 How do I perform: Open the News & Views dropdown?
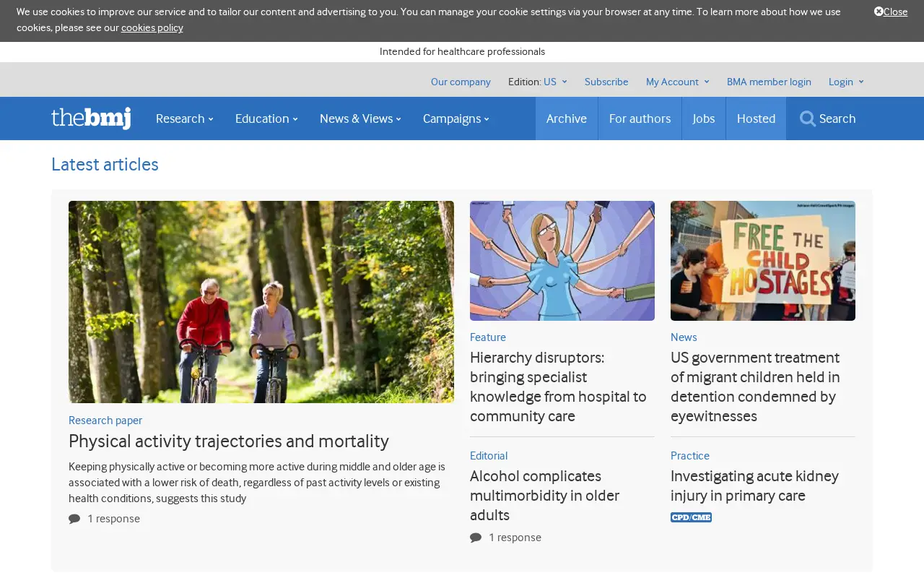click(360, 118)
